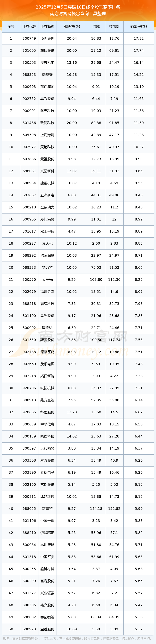Click the 涨跌幅(%) column header

point(72,26)
